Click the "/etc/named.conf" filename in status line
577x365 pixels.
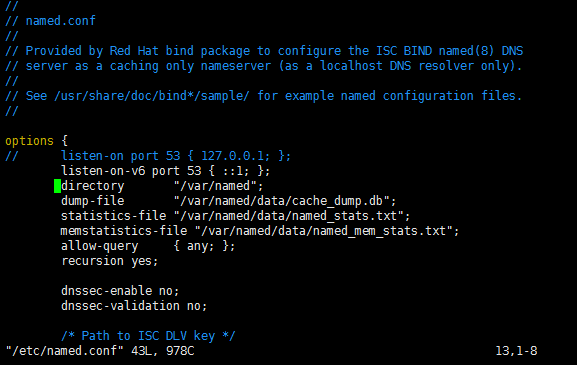click(65, 351)
